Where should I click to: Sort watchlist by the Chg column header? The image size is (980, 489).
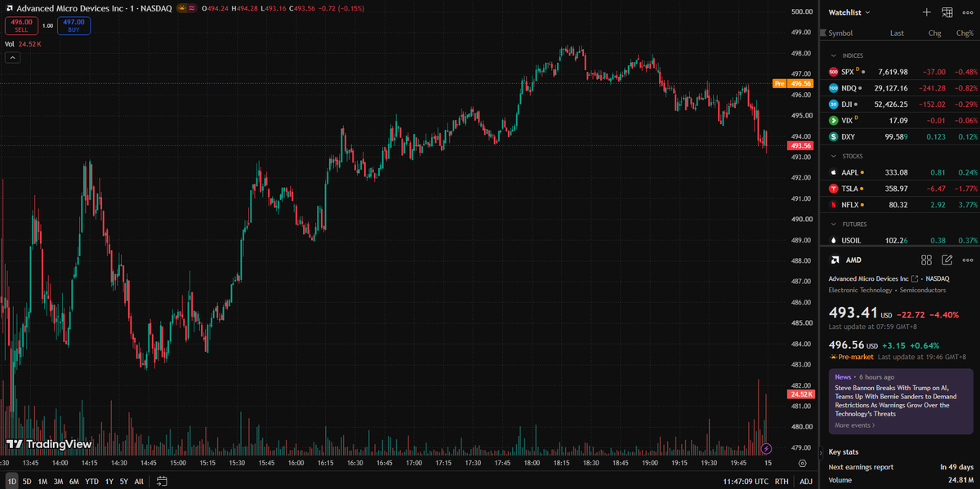pyautogui.click(x=935, y=33)
